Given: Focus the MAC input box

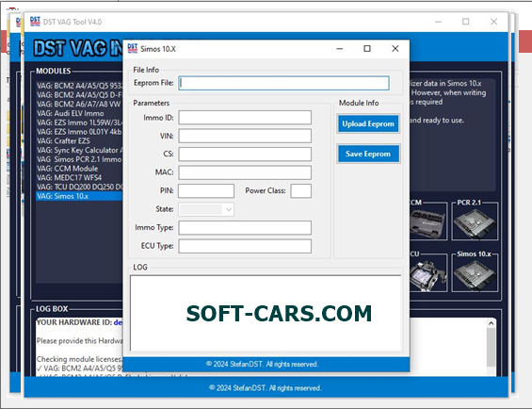Looking at the screenshot, I should click(245, 172).
